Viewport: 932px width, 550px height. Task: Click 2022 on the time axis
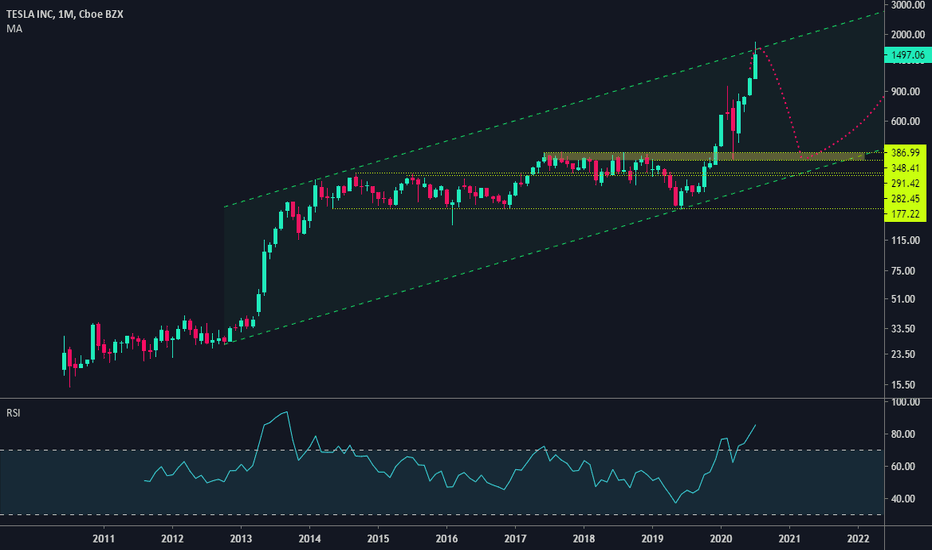coord(858,539)
